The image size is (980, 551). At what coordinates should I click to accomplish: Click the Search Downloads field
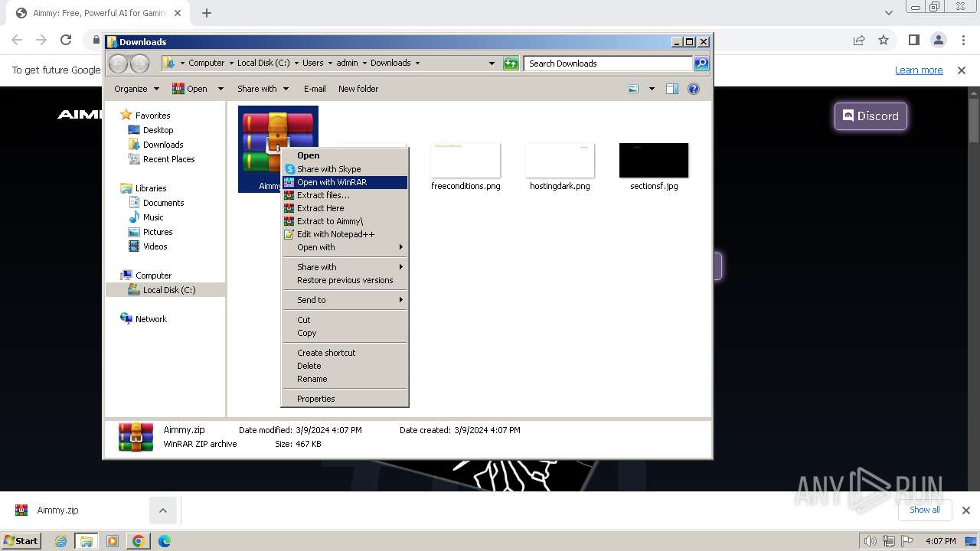(609, 64)
